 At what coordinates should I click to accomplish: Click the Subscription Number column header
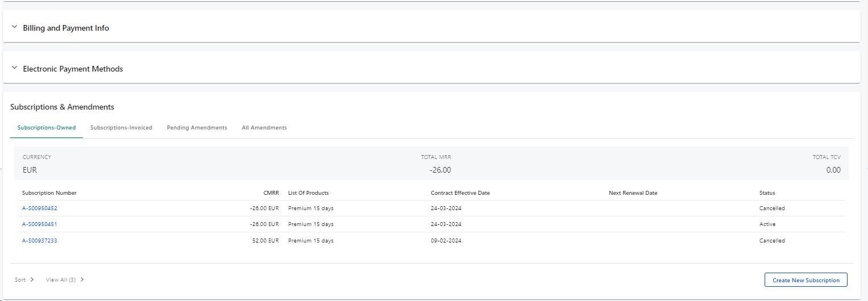tap(49, 193)
